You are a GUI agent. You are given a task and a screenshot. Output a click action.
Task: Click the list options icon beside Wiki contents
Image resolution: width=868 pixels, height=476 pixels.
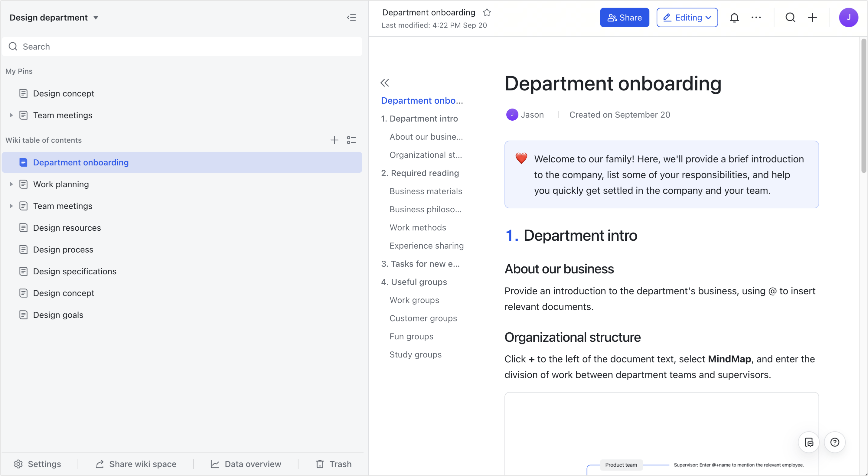pyautogui.click(x=351, y=140)
